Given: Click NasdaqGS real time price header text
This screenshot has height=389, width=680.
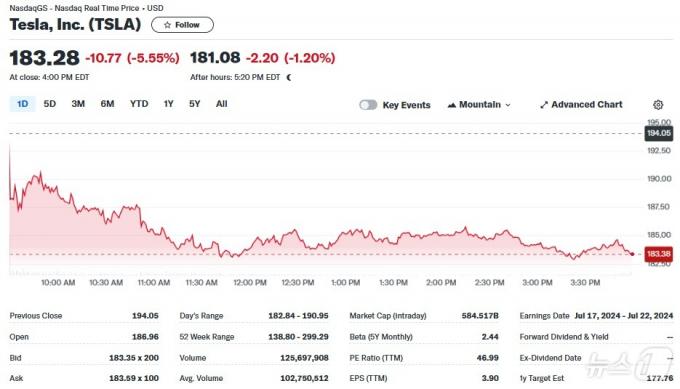Looking at the screenshot, I should [86, 8].
